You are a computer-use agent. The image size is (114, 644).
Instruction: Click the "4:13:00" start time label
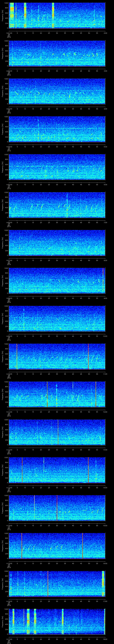pyautogui.click(x=9, y=487)
